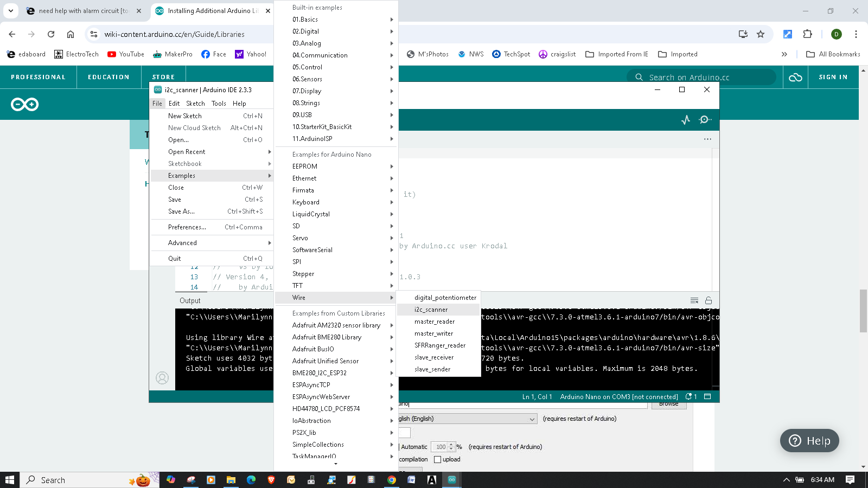Click the board status 'Arduino Nano on COM3'
The image size is (868, 488).
click(x=619, y=397)
